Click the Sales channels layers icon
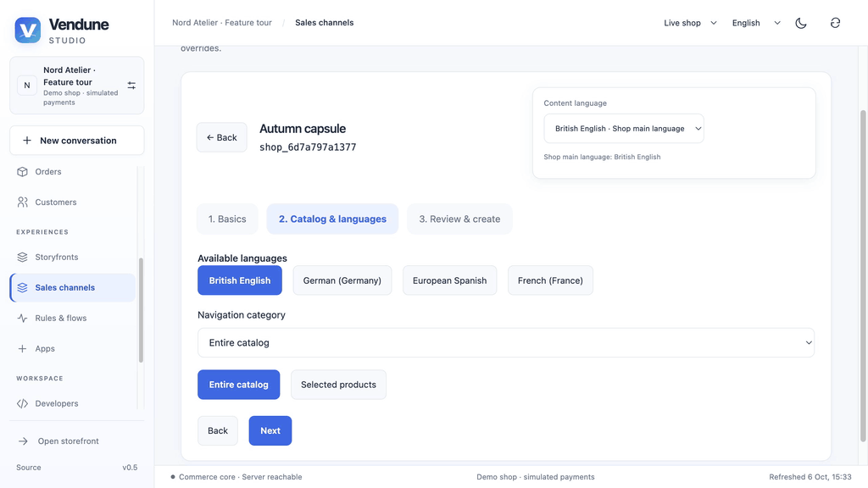The image size is (868, 488). (x=22, y=287)
